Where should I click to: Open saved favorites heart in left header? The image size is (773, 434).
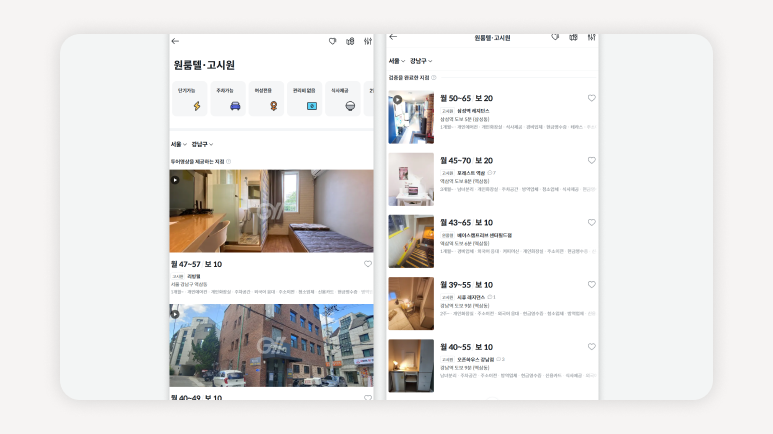[x=333, y=41]
